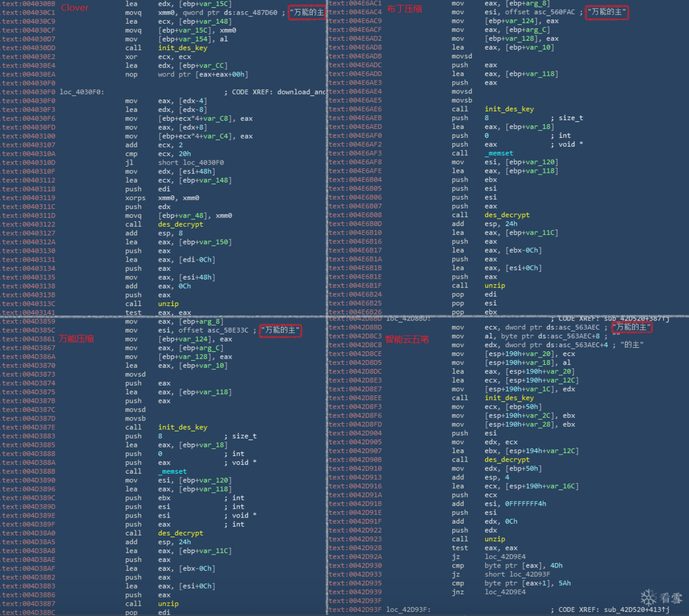Open unzip call in 智能云五笔 panel
689x616 pixels.
click(x=495, y=539)
